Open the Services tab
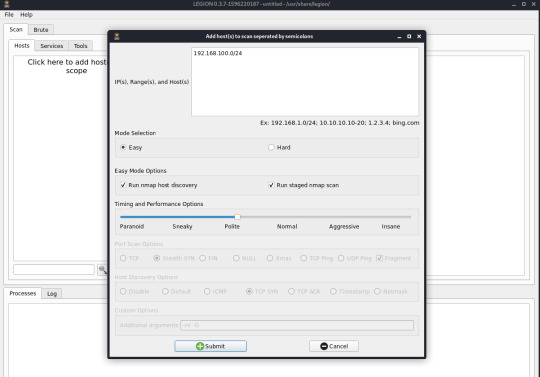Image resolution: width=540 pixels, height=377 pixels. (x=52, y=46)
